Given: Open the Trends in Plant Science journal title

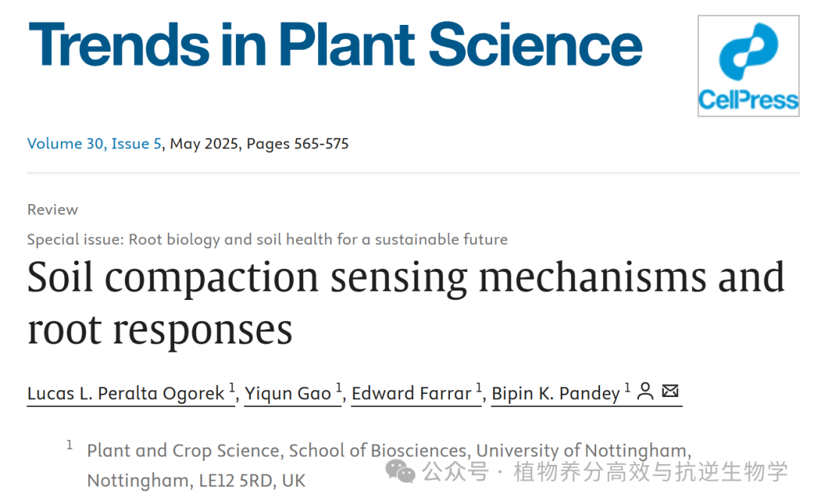Looking at the screenshot, I should tap(335, 44).
